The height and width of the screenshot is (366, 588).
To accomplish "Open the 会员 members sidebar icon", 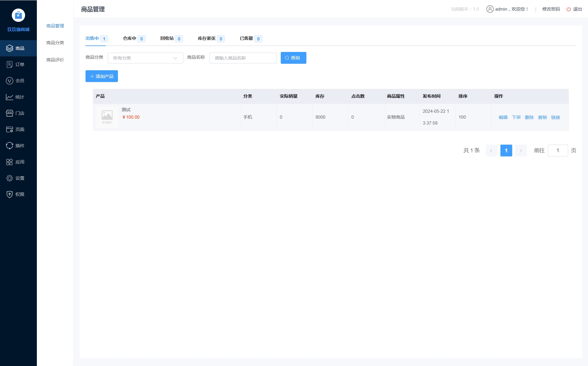I will point(9,81).
